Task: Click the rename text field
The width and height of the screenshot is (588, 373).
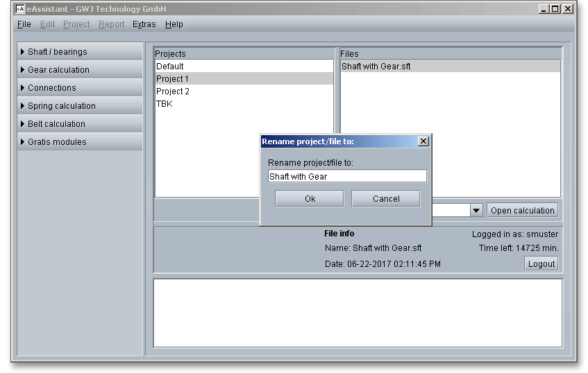Action: point(347,177)
